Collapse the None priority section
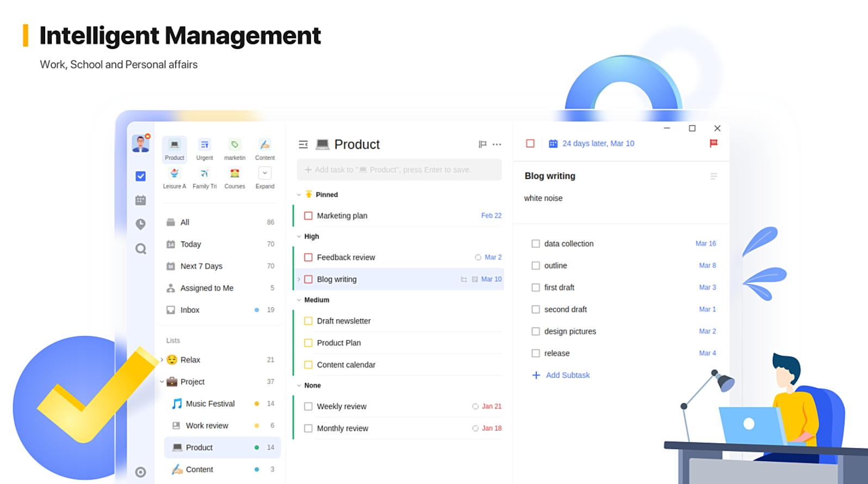This screenshot has width=868, height=484. click(299, 386)
